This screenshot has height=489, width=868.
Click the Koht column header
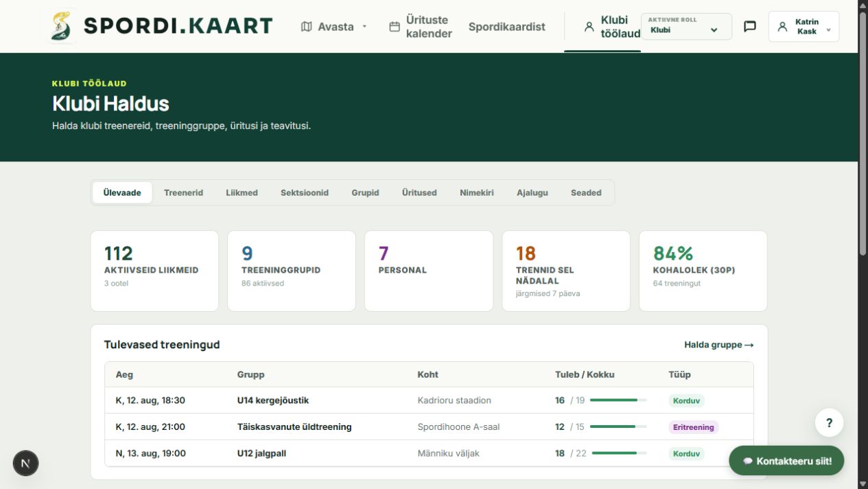tap(428, 374)
